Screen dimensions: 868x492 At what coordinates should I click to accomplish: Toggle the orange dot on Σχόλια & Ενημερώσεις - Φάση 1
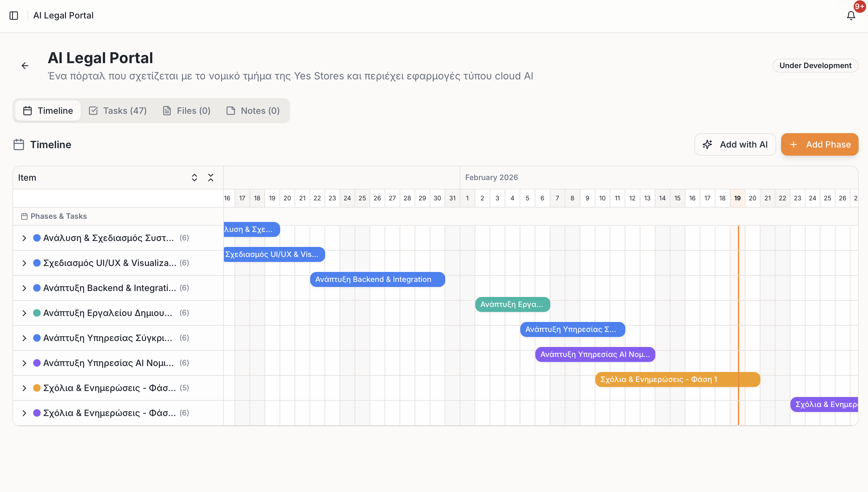pos(37,388)
